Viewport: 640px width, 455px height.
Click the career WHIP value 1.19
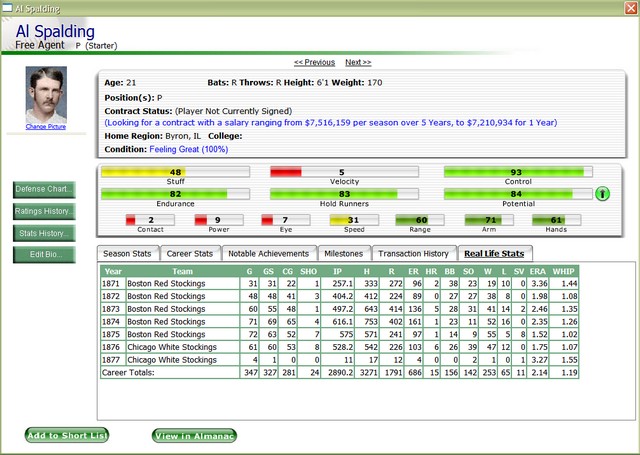569,373
